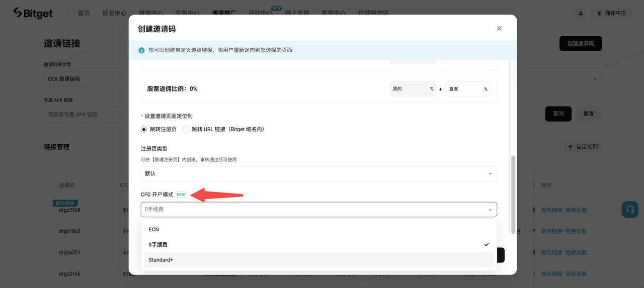Viewport: 644px width, 288px height.
Task: Click invite code drgz2145
Action: pyautogui.click(x=69, y=274)
